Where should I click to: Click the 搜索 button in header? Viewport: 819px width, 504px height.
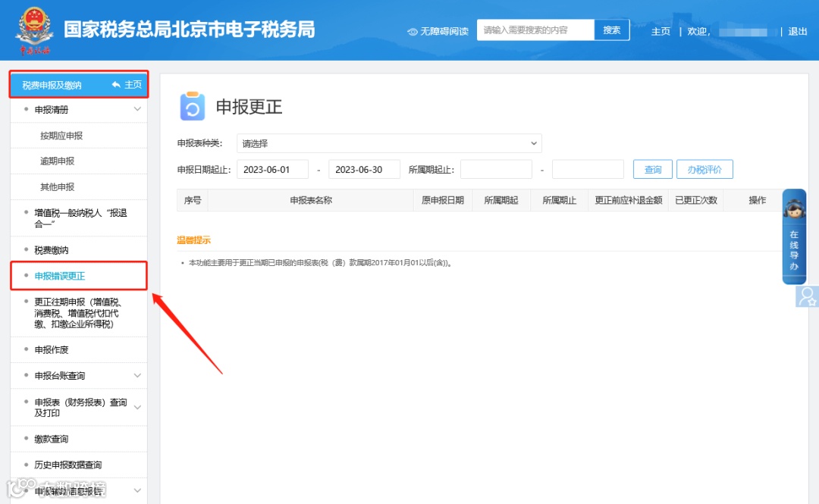click(612, 30)
